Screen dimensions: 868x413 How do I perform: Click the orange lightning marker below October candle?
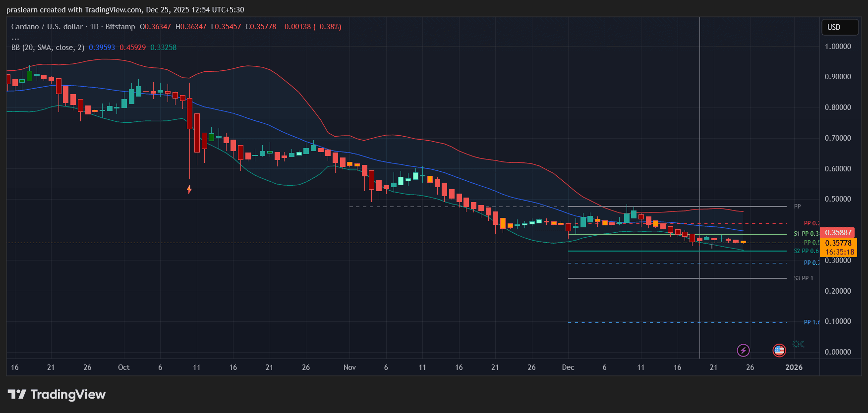tap(189, 189)
